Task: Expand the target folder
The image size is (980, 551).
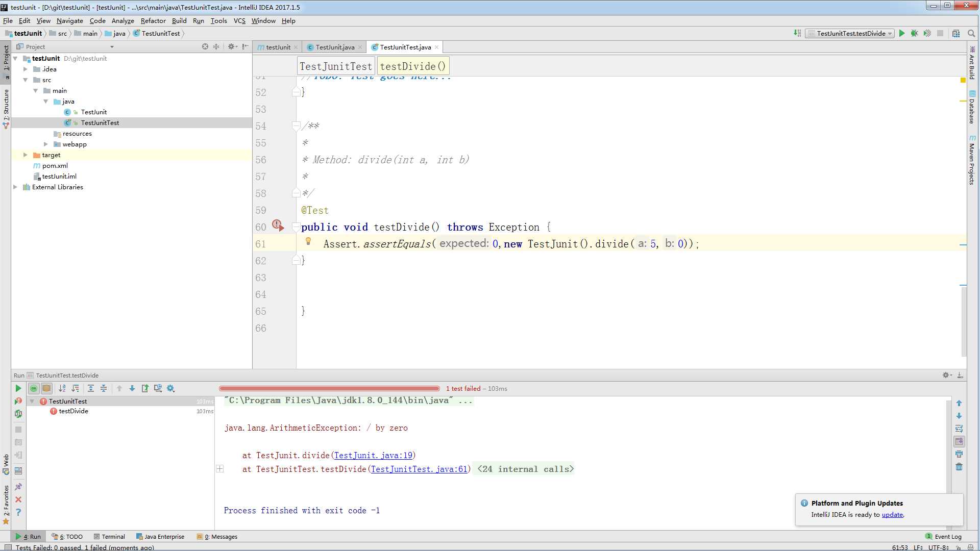Action: click(26, 155)
